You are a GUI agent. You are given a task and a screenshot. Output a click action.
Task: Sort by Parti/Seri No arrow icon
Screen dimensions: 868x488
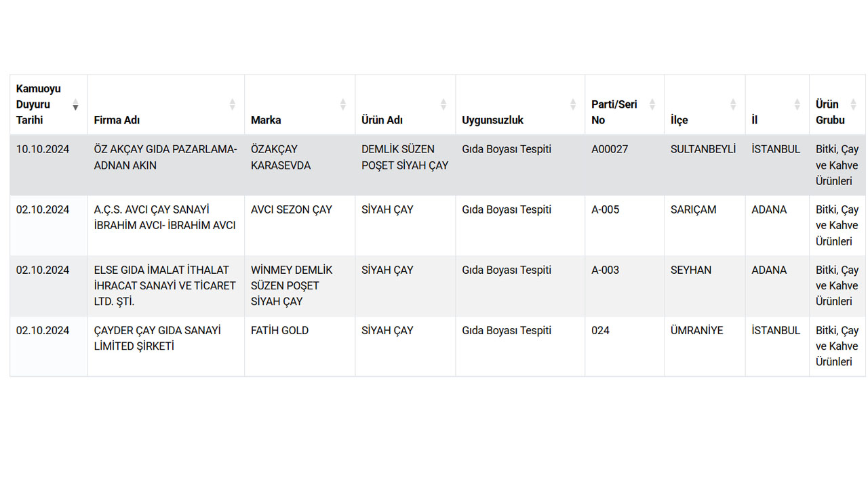click(x=652, y=104)
